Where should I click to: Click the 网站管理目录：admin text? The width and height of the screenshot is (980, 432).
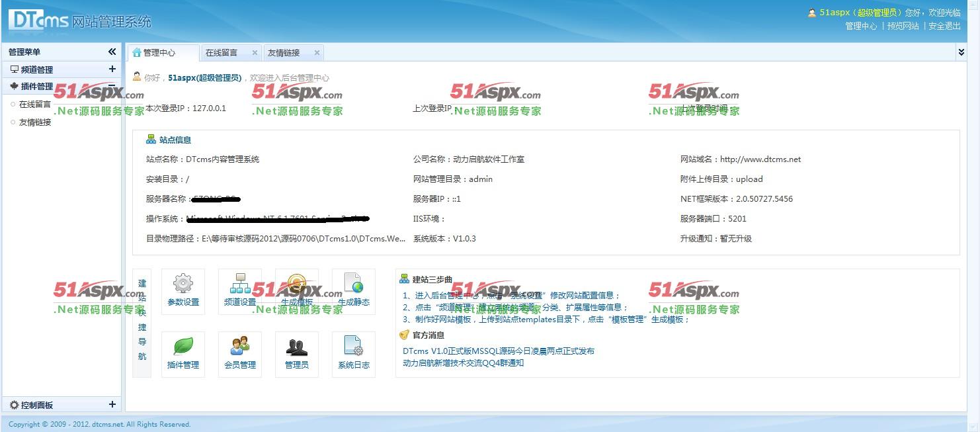(453, 179)
